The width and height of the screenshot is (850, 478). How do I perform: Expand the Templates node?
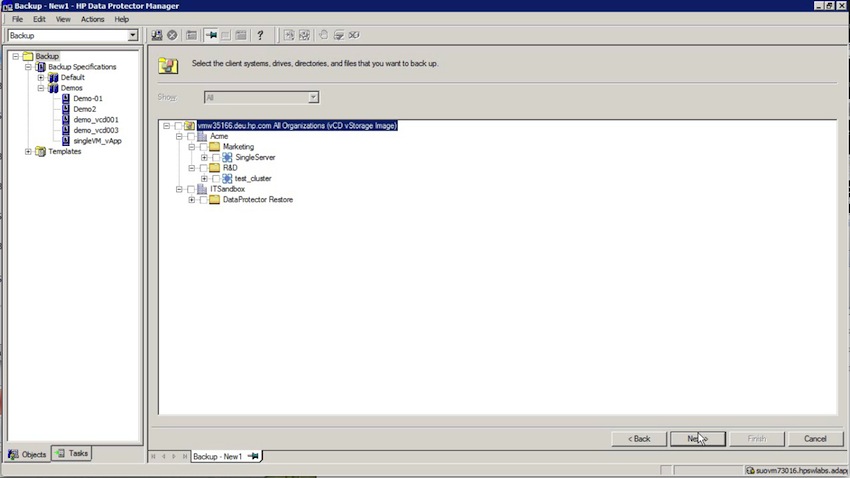point(28,151)
